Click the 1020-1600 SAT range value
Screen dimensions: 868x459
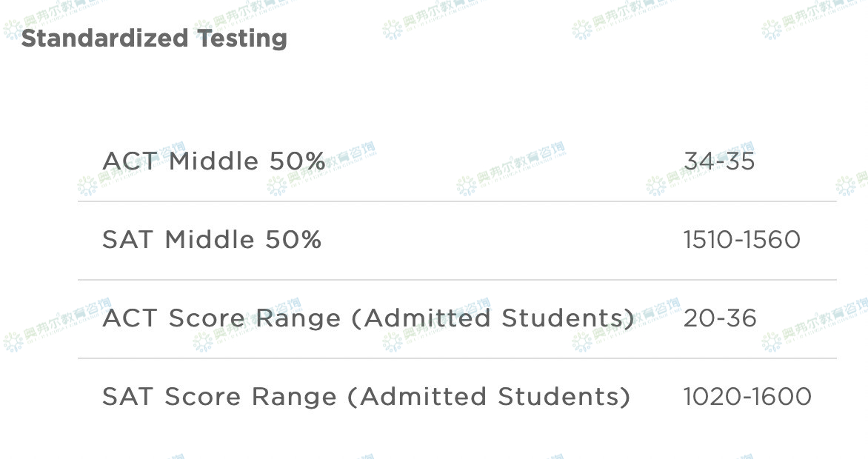click(747, 397)
